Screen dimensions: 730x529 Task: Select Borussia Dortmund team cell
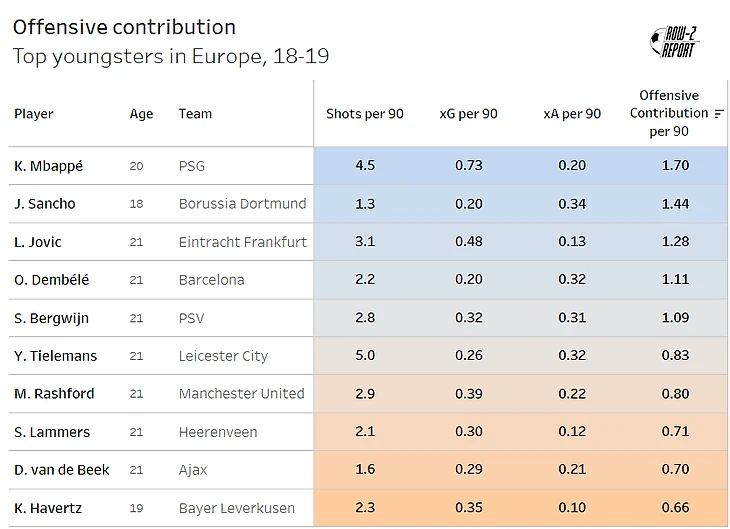242,204
